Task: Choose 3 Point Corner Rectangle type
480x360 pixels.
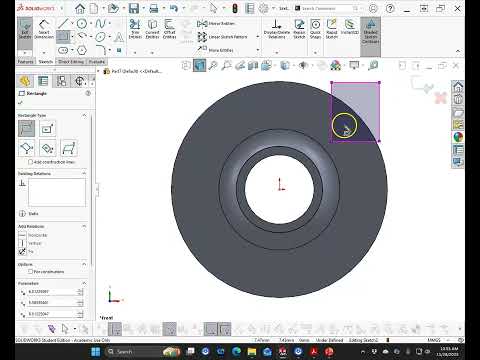Action: (x=26, y=148)
